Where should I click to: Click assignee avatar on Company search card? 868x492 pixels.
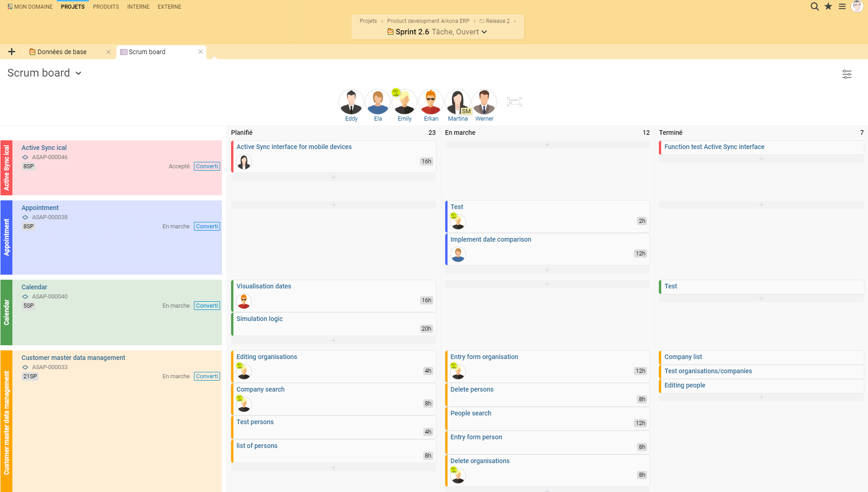coord(244,404)
